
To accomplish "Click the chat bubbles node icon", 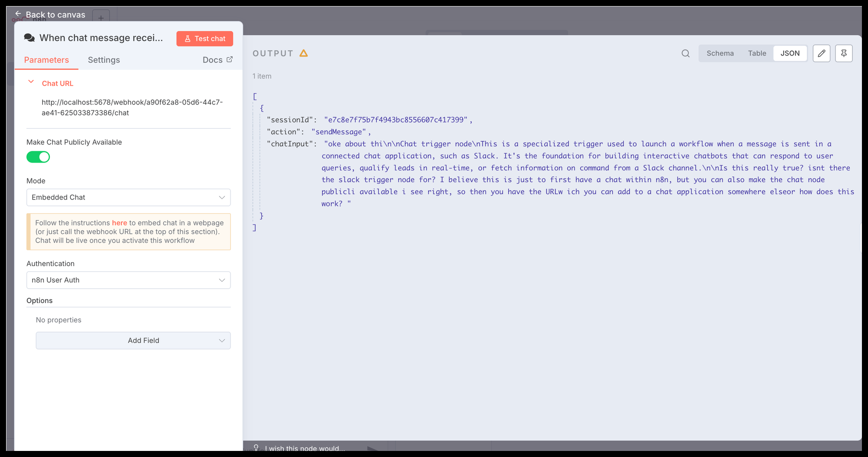I will point(30,38).
